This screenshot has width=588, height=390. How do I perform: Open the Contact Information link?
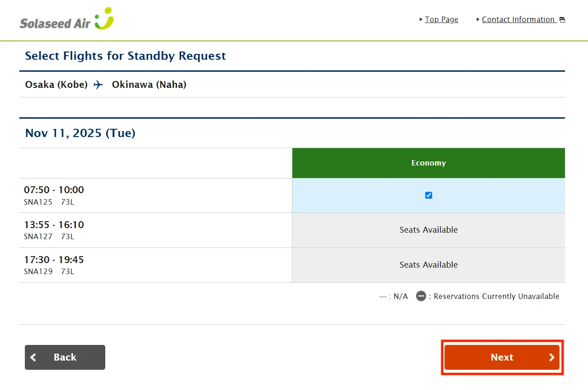pos(518,19)
